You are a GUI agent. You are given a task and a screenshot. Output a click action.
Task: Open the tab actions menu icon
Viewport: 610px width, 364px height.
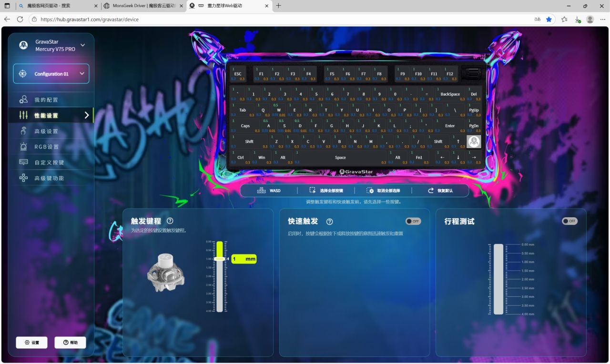coord(7,6)
